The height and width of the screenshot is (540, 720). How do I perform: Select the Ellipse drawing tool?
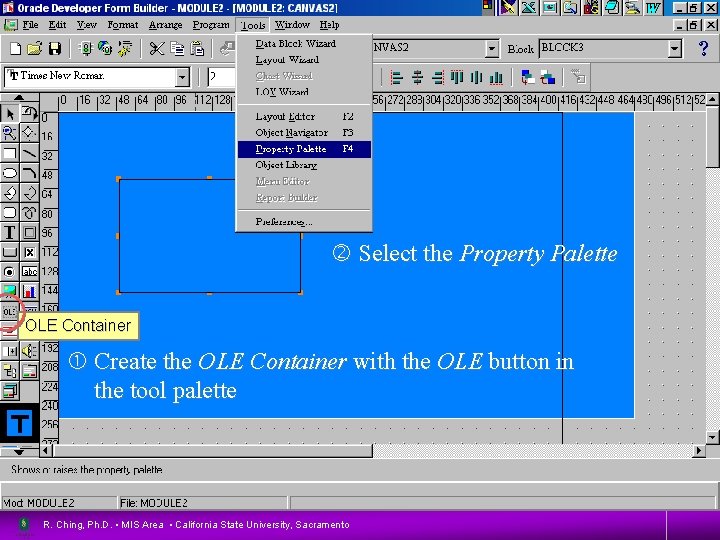pyautogui.click(x=10, y=173)
